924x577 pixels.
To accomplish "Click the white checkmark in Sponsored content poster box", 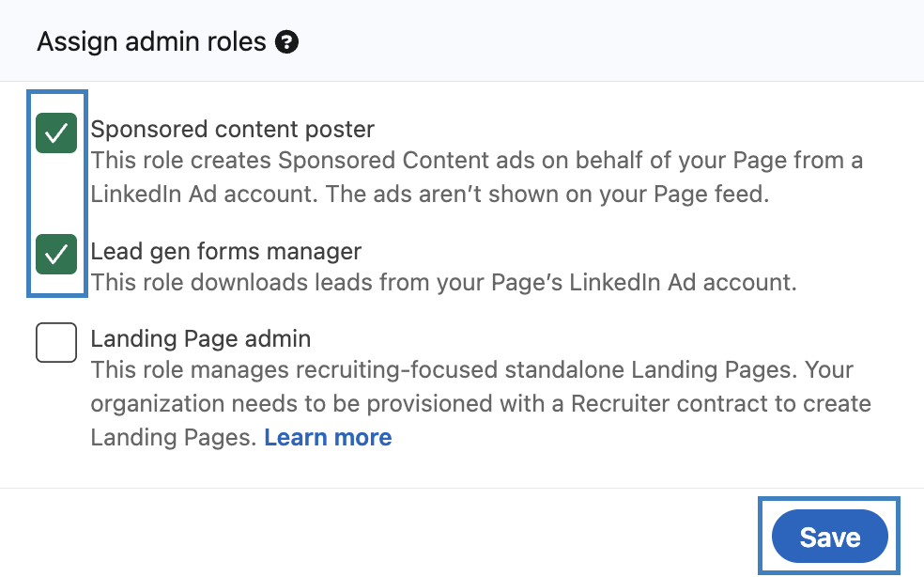I will (x=56, y=133).
